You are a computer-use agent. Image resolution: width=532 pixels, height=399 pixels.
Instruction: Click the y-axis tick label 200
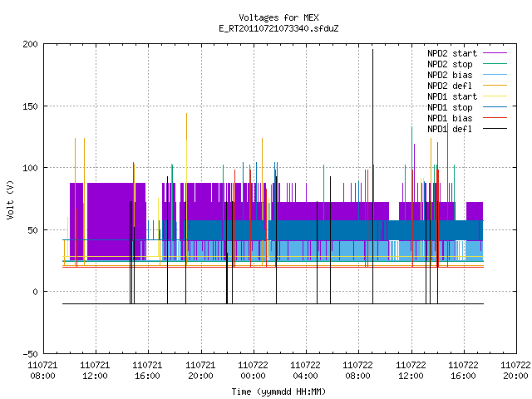coord(30,44)
